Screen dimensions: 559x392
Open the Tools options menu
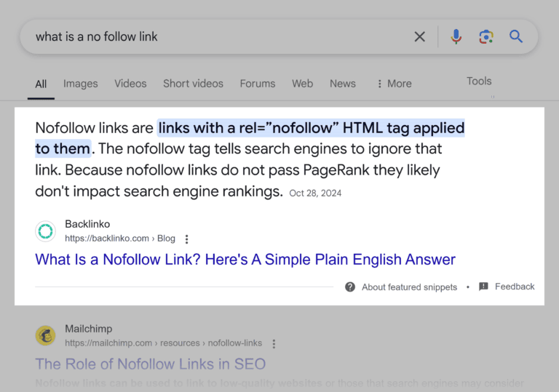tap(479, 81)
